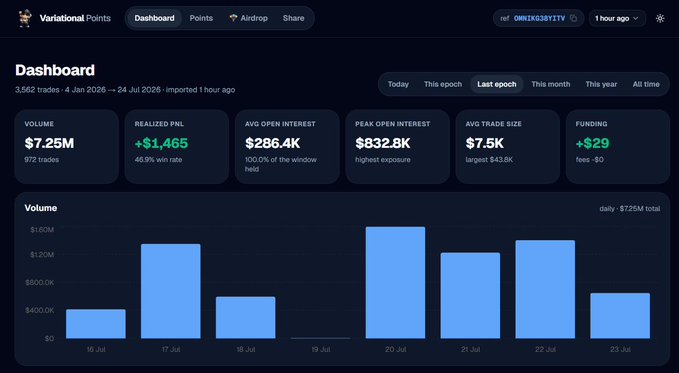The height and width of the screenshot is (373, 679).
Task: Click the '46.9% win rate' text
Action: (158, 159)
